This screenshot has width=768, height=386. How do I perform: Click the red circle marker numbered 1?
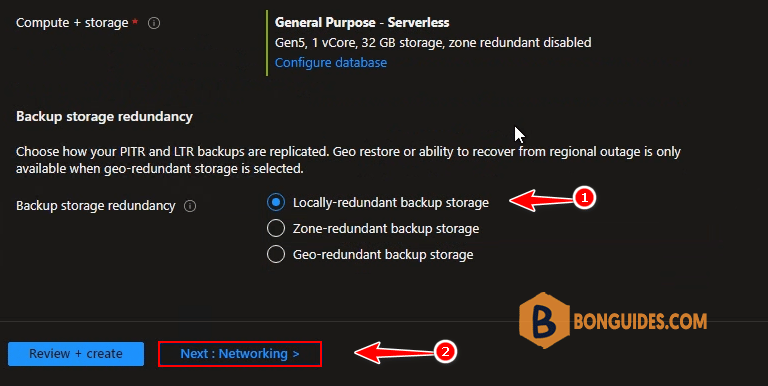click(x=584, y=197)
